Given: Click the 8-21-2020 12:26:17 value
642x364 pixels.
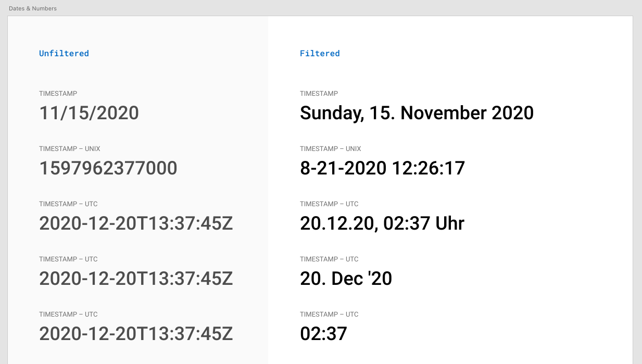Looking at the screenshot, I should pyautogui.click(x=382, y=168).
